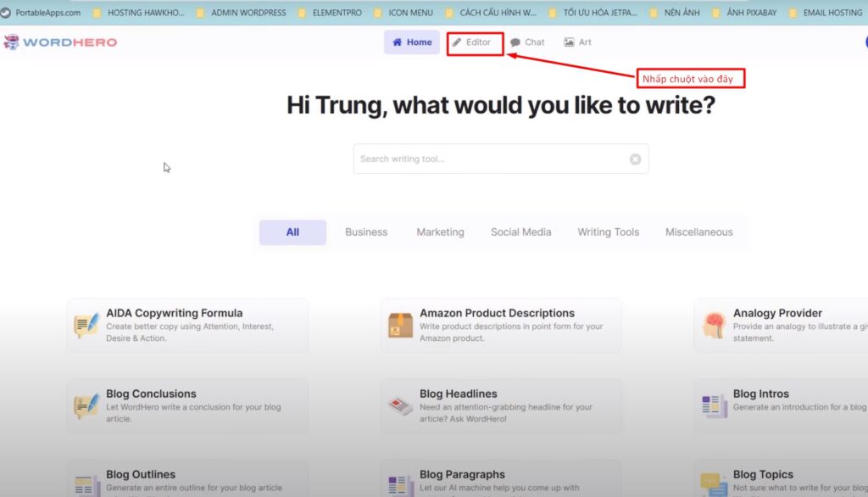
Task: Open ADMIN WORDPRESS bookmark folder
Action: pos(242,12)
